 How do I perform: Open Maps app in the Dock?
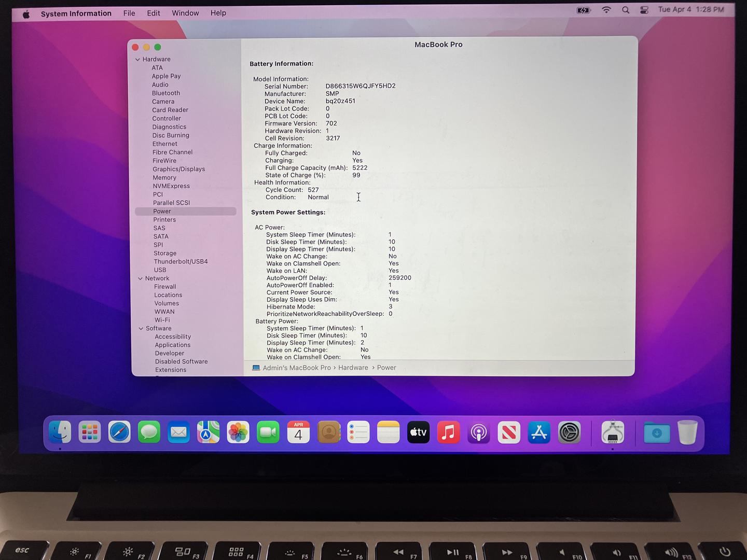209,432
